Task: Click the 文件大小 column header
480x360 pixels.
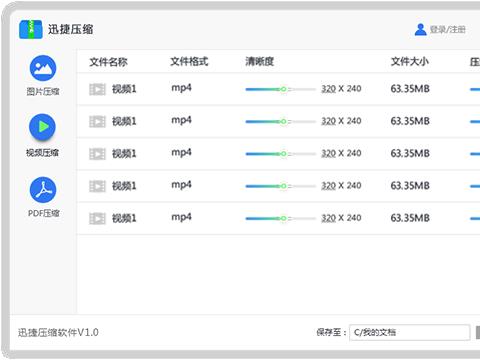Action: [410, 62]
